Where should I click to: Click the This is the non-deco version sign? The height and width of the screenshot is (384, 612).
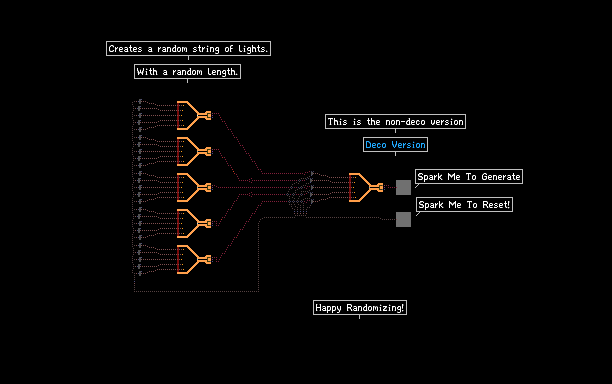(x=395, y=122)
